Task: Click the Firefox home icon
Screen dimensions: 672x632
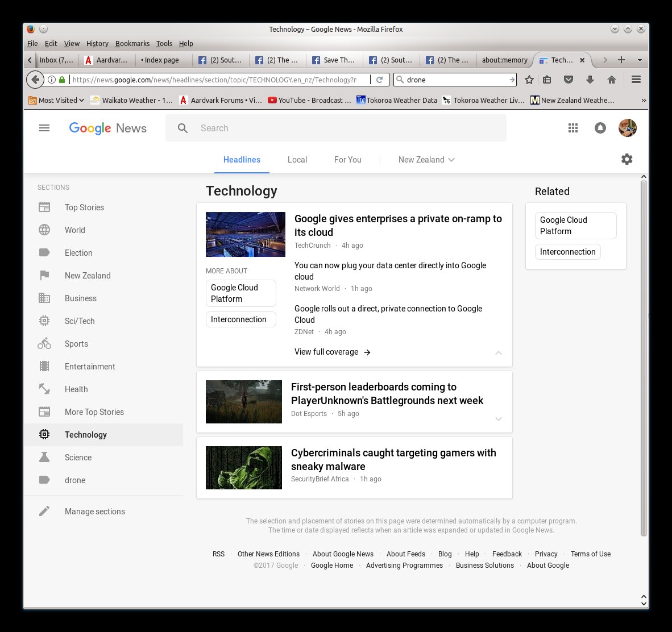Action: (x=612, y=80)
